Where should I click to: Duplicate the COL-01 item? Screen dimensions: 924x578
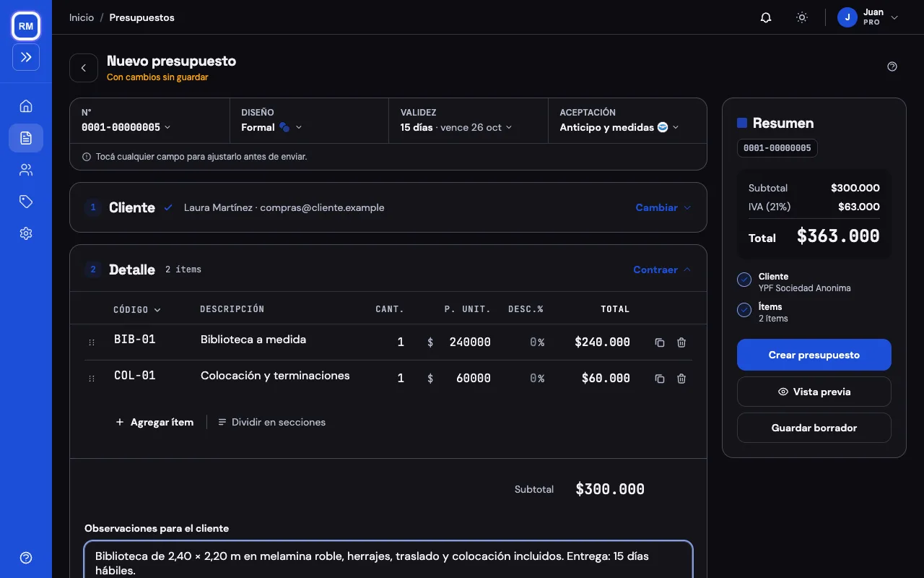(x=659, y=379)
